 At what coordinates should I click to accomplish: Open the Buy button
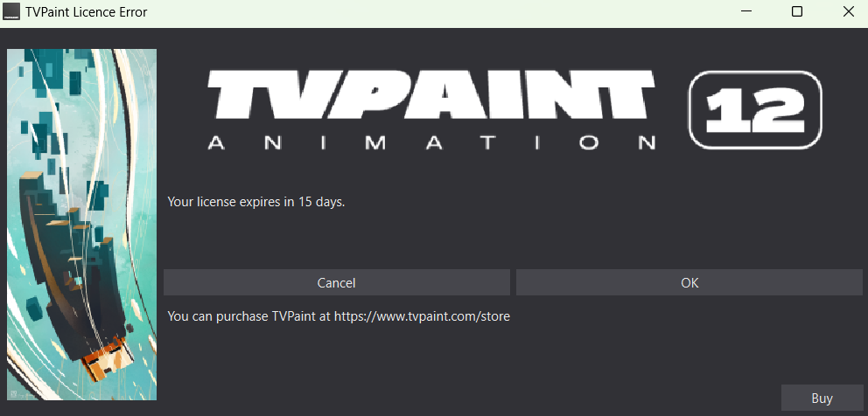tap(822, 398)
